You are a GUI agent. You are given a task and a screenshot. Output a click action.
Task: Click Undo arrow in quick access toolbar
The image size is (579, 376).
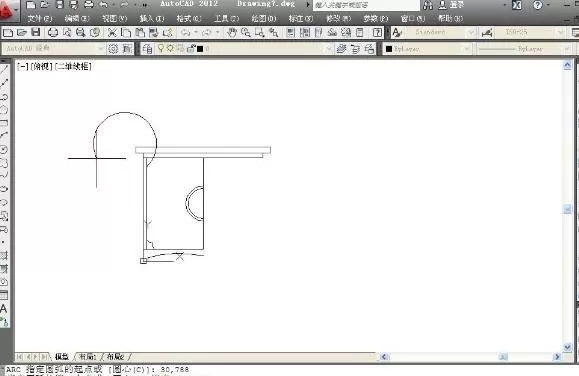tap(104, 5)
